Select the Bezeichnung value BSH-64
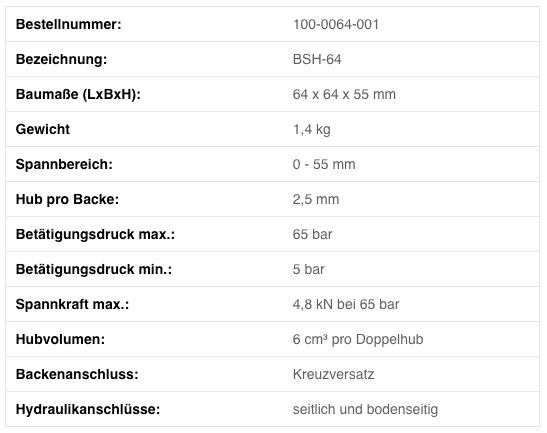Image resolution: width=547 pixels, height=433 pixels. pos(317,59)
